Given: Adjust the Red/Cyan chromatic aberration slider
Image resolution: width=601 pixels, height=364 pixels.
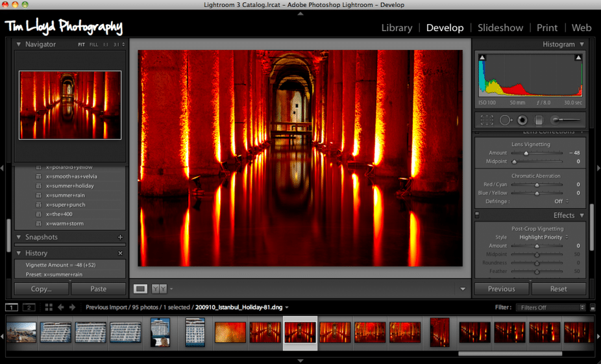Looking at the screenshot, I should click(x=537, y=185).
